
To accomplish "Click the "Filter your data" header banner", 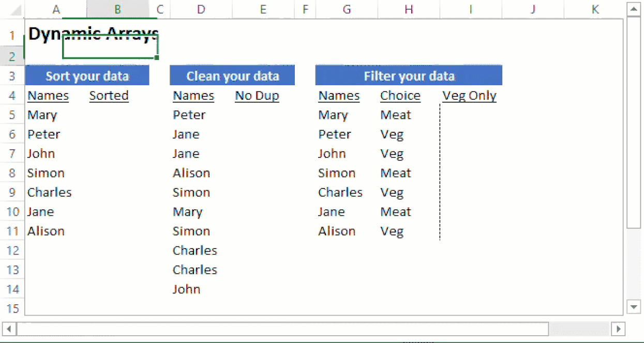I will coord(409,76).
